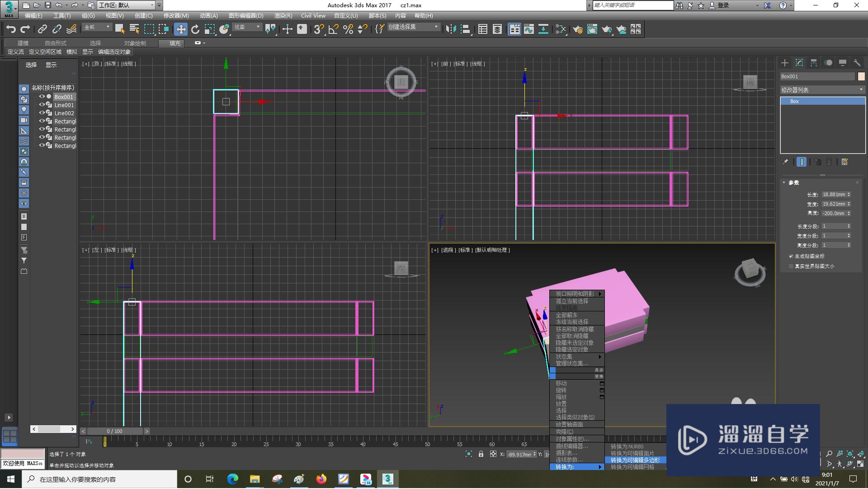Screen dimensions: 868x489
Task: Click the Undo arrow in the main toolbar
Action: click(11, 29)
